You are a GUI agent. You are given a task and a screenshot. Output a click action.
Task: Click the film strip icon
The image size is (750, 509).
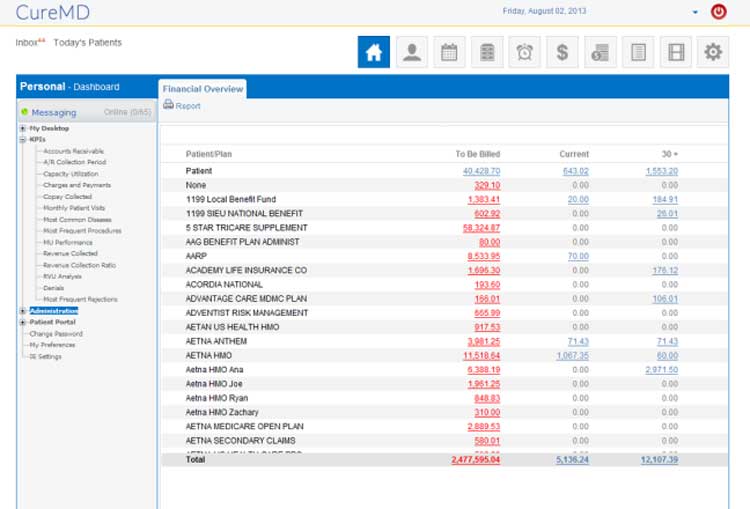(676, 53)
